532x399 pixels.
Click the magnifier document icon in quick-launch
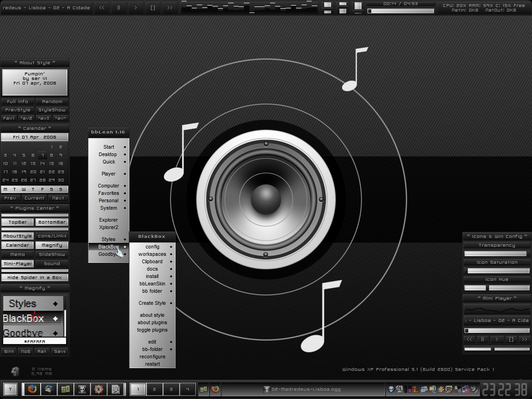point(115,389)
